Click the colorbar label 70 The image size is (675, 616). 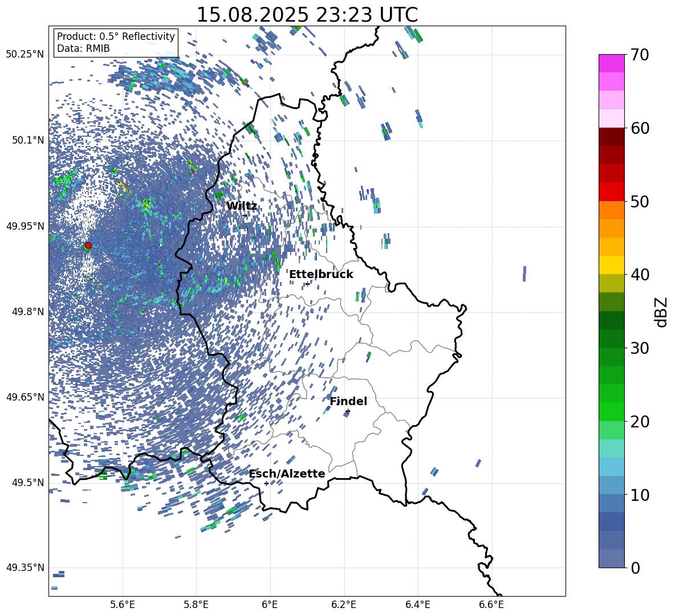pyautogui.click(x=640, y=55)
